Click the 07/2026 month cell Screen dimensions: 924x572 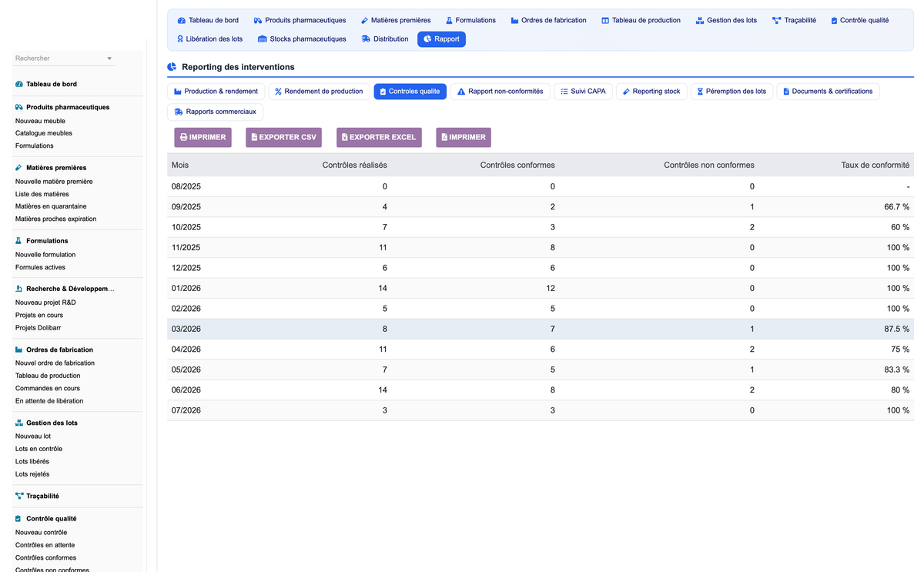pyautogui.click(x=186, y=410)
